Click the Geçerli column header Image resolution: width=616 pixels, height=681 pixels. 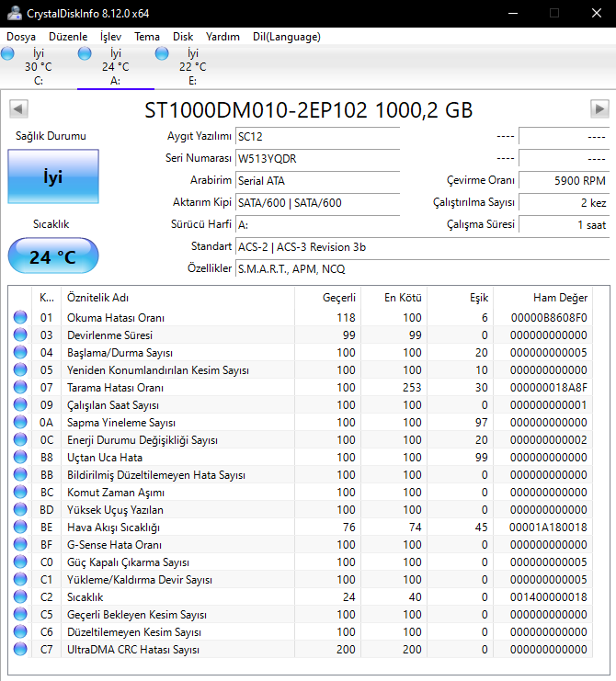327,298
